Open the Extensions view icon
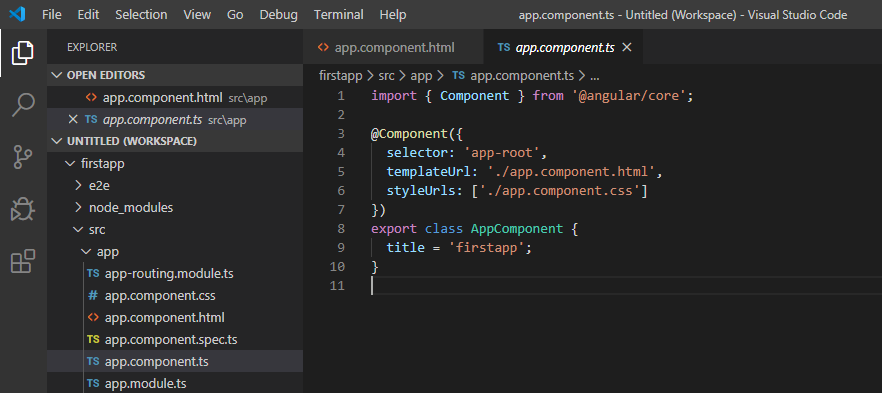The width and height of the screenshot is (882, 393). click(22, 261)
